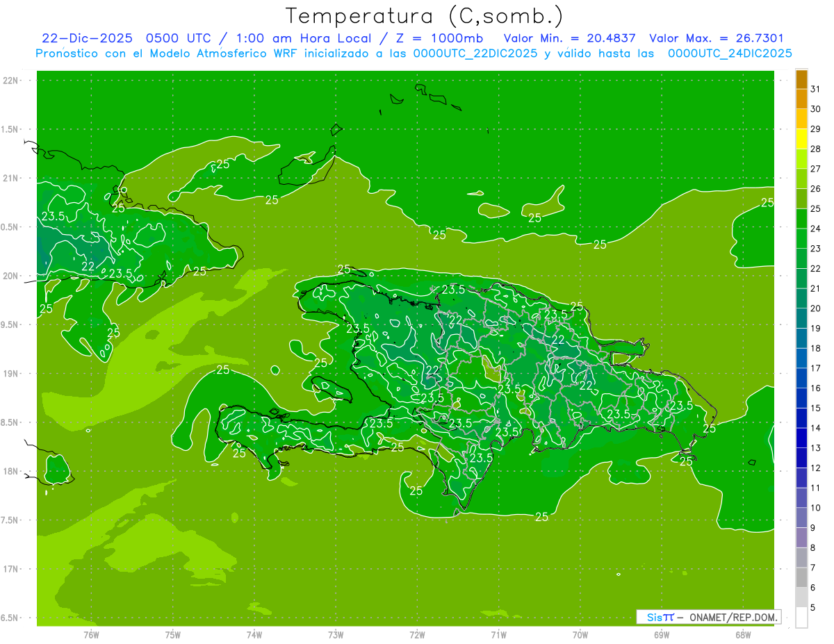The image size is (834, 644).
Task: Click the 71W longitude axis label
Action: [498, 634]
